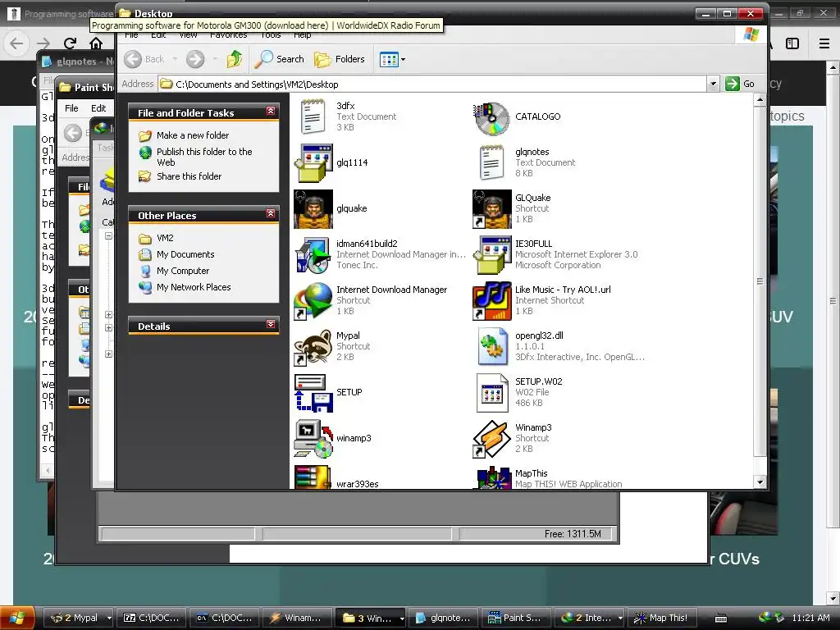Image resolution: width=840 pixels, height=630 pixels.
Task: Select the wrar393es archive icon
Action: 313,477
